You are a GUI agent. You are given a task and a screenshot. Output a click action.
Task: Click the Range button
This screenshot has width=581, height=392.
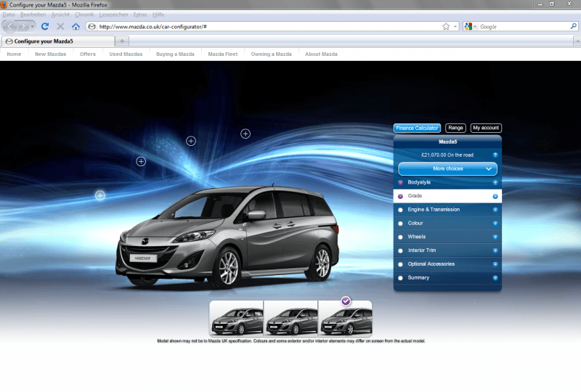click(x=455, y=128)
